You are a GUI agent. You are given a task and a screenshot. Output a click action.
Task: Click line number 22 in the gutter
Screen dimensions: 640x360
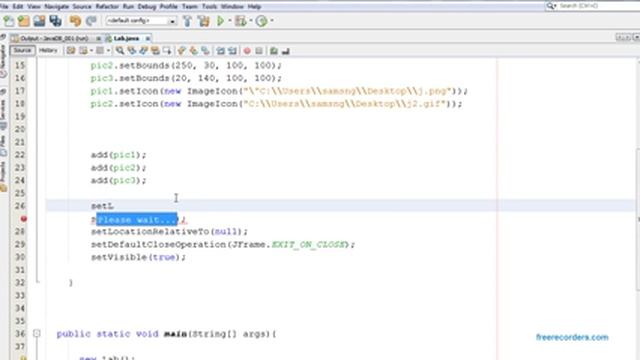(20, 155)
